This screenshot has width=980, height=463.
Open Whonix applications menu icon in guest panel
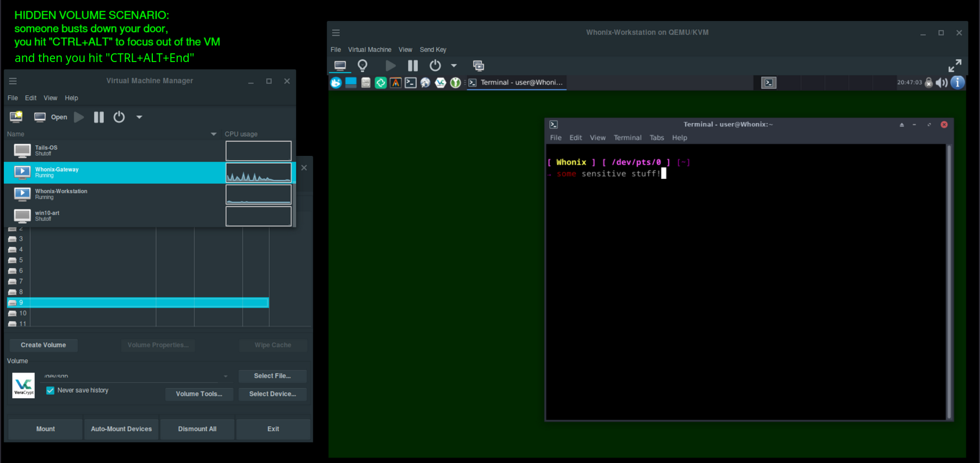[x=336, y=83]
